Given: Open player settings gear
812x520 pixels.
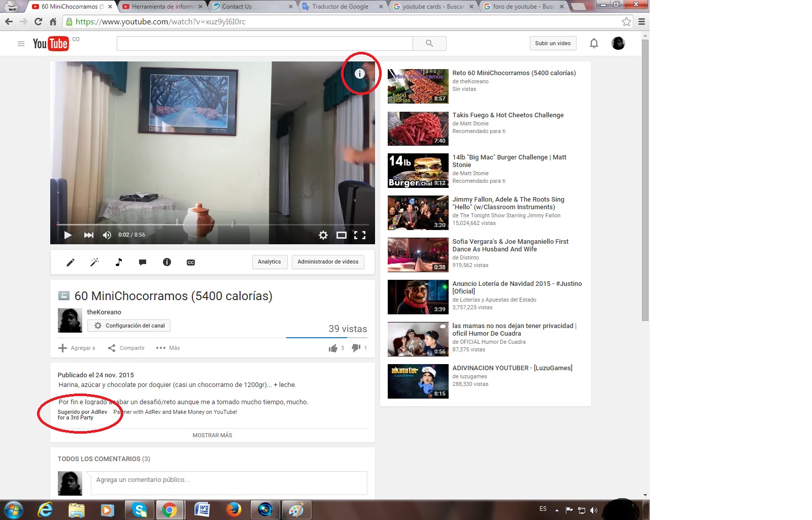Looking at the screenshot, I should (323, 235).
